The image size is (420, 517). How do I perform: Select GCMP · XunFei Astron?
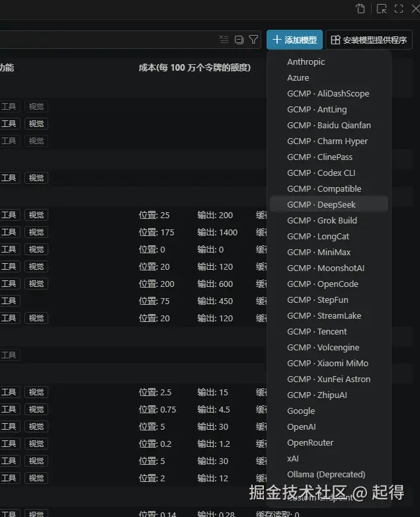(329, 379)
